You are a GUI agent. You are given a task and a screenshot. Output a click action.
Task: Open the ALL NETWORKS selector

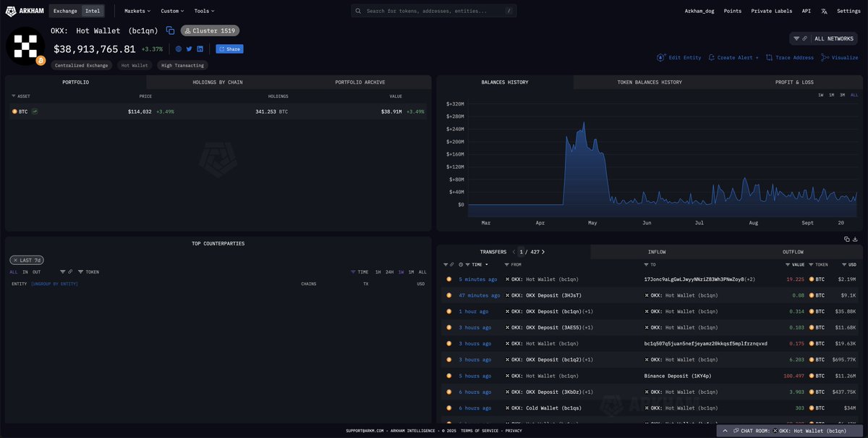pos(824,38)
